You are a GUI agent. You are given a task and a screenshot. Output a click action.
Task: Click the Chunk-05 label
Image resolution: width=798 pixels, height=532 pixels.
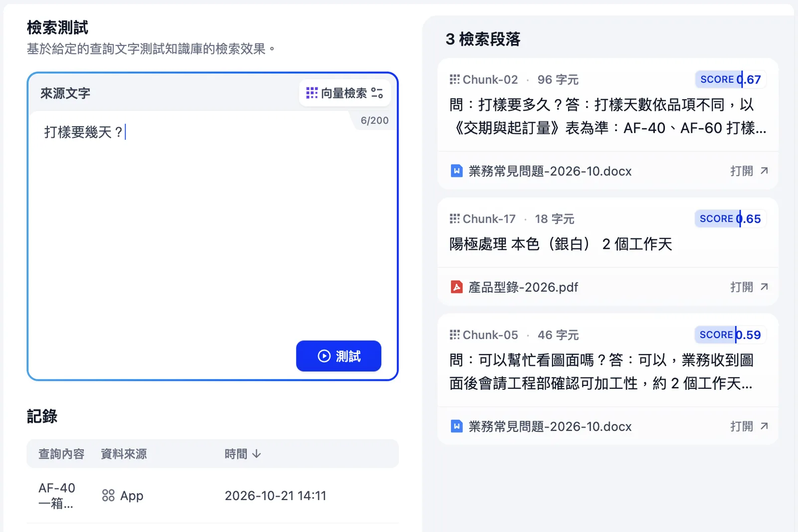pos(490,335)
